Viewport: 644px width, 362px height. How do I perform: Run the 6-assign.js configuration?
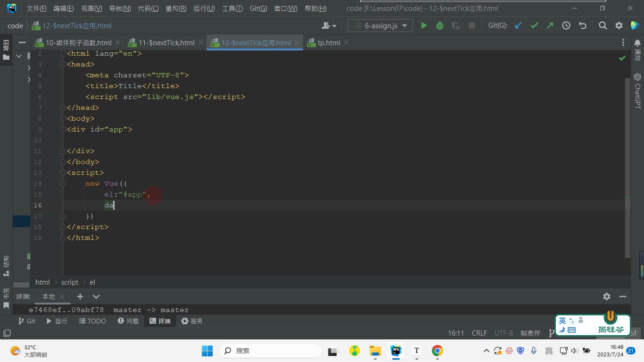point(424,26)
